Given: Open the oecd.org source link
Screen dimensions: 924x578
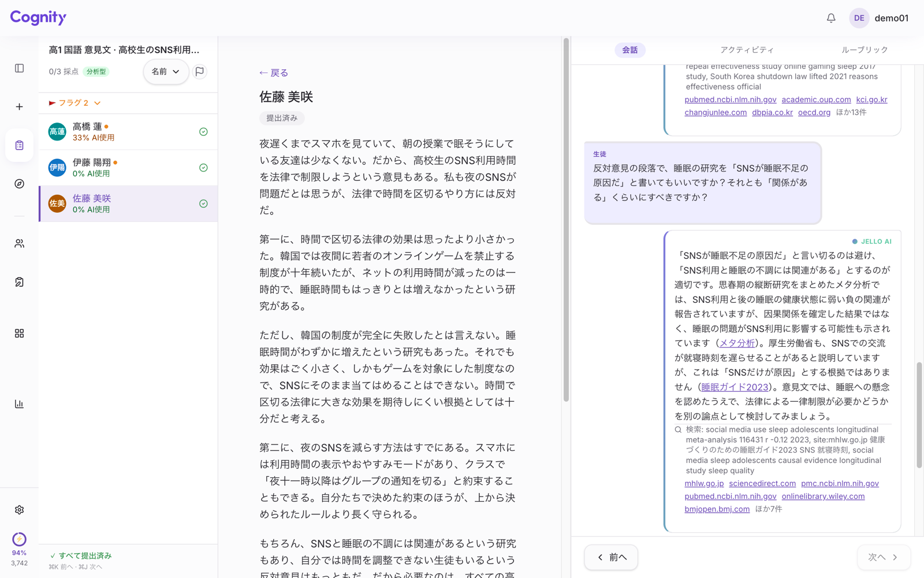Looking at the screenshot, I should pyautogui.click(x=814, y=113).
